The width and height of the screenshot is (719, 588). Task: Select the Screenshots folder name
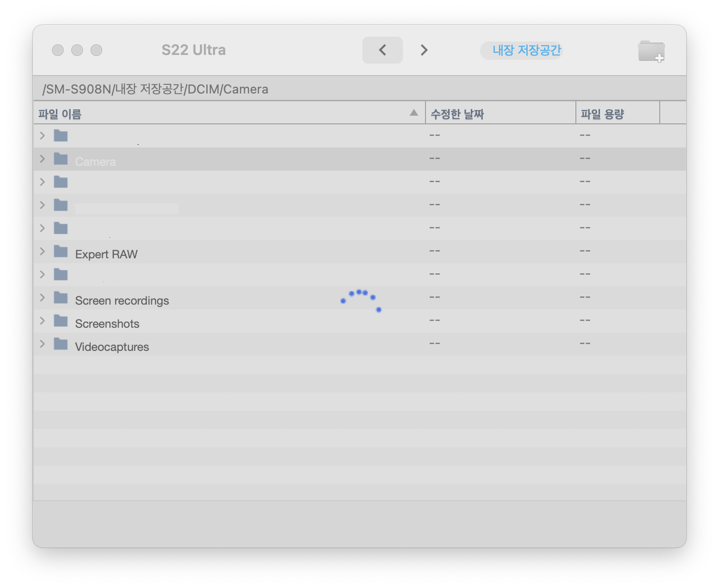click(107, 324)
